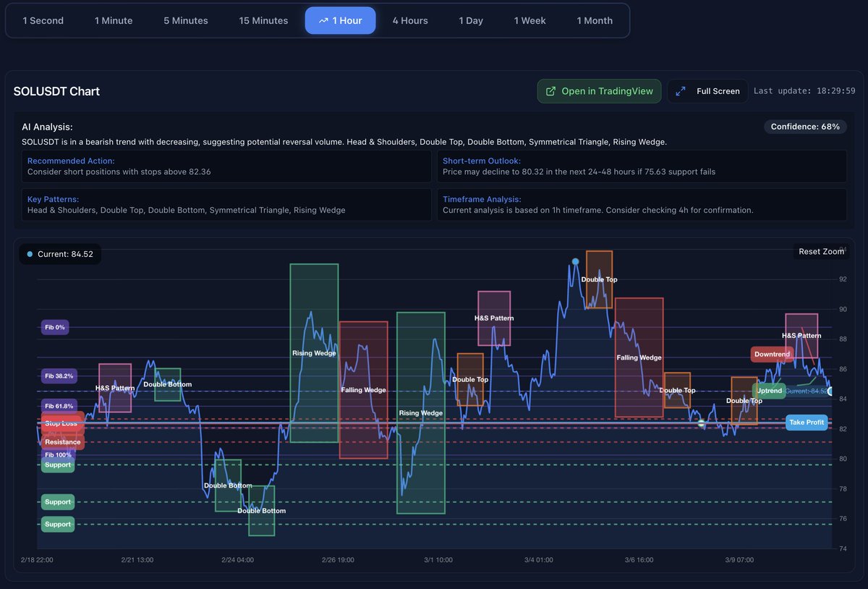This screenshot has width=868, height=589.
Task: Click the current price dot at chart end
Action: point(830,391)
